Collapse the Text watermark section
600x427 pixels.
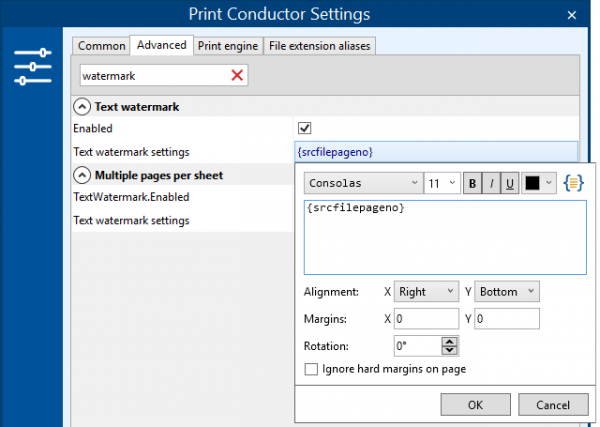point(82,107)
